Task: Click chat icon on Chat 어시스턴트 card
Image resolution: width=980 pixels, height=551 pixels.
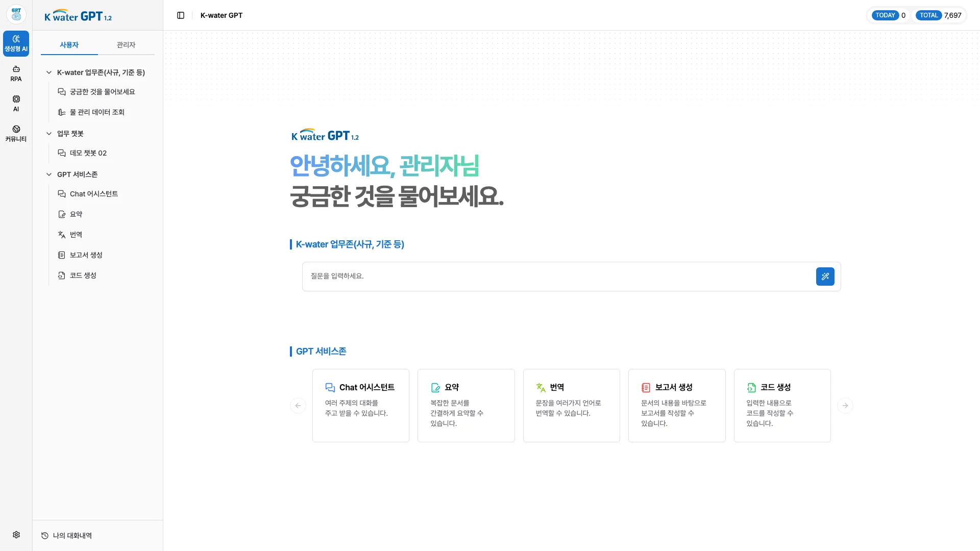Action: (330, 388)
